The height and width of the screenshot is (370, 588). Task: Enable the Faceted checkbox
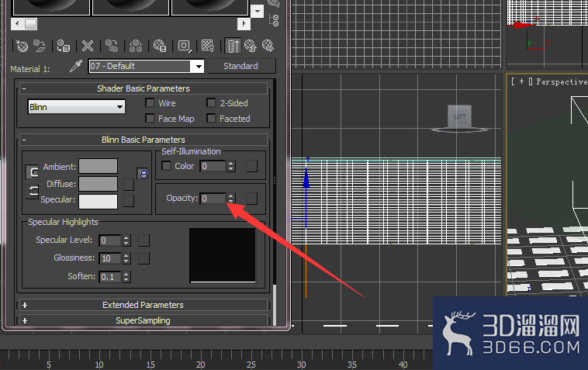coord(212,119)
